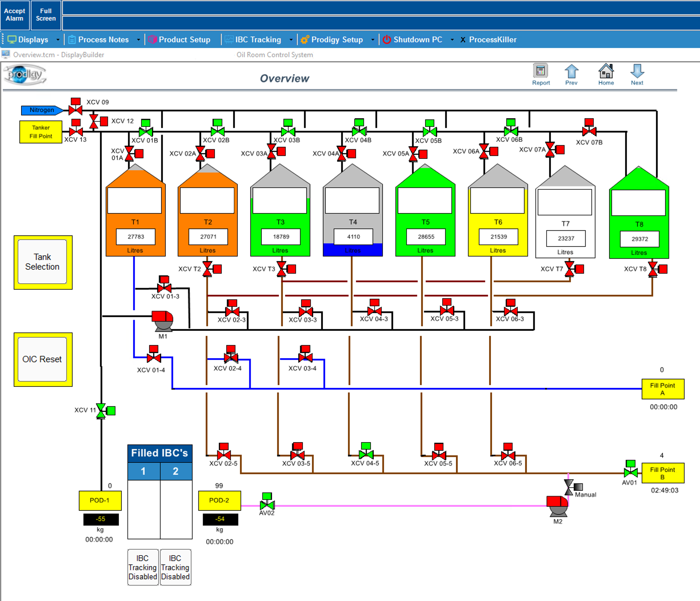Click valve XCV 03-4 icon

coord(305,354)
